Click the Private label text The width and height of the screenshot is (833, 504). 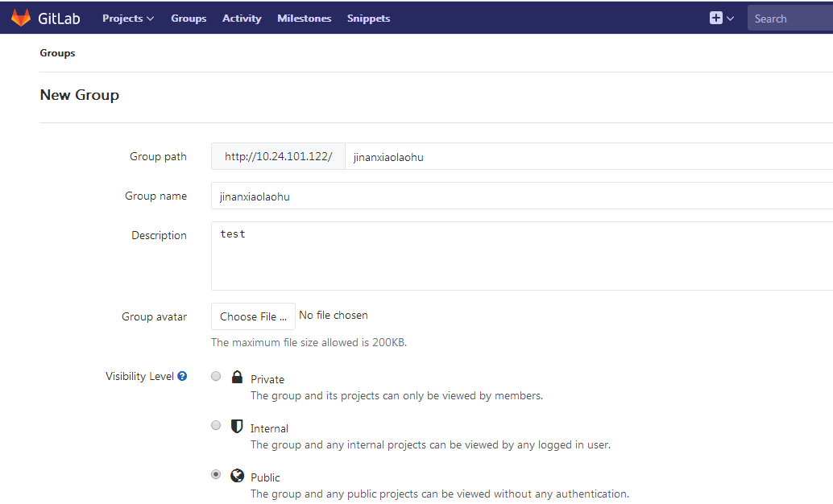pos(267,379)
